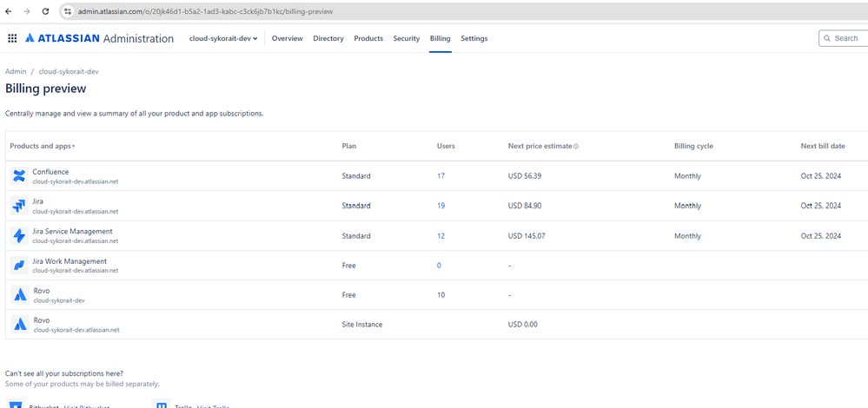Select the Billing tab

(x=441, y=38)
